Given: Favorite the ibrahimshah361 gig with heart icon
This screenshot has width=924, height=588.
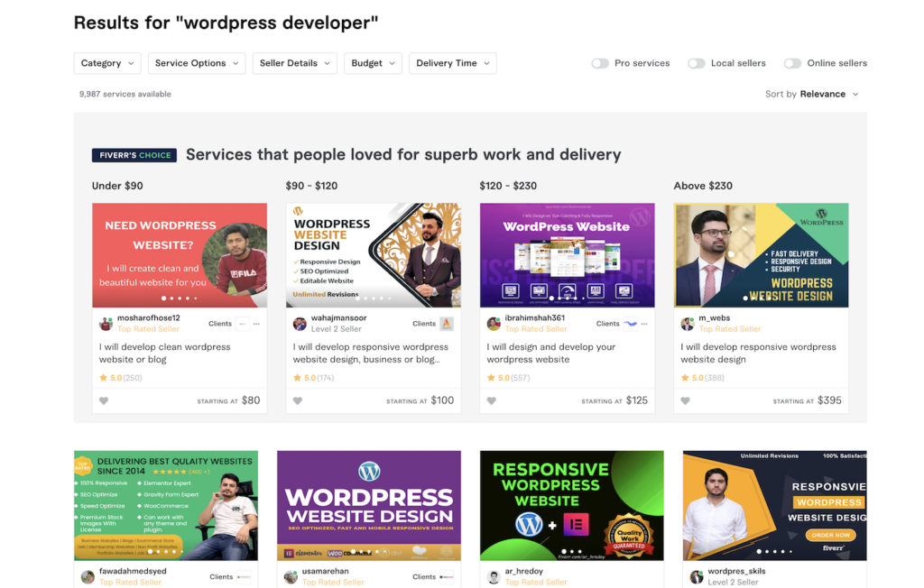Looking at the screenshot, I should click(x=492, y=400).
